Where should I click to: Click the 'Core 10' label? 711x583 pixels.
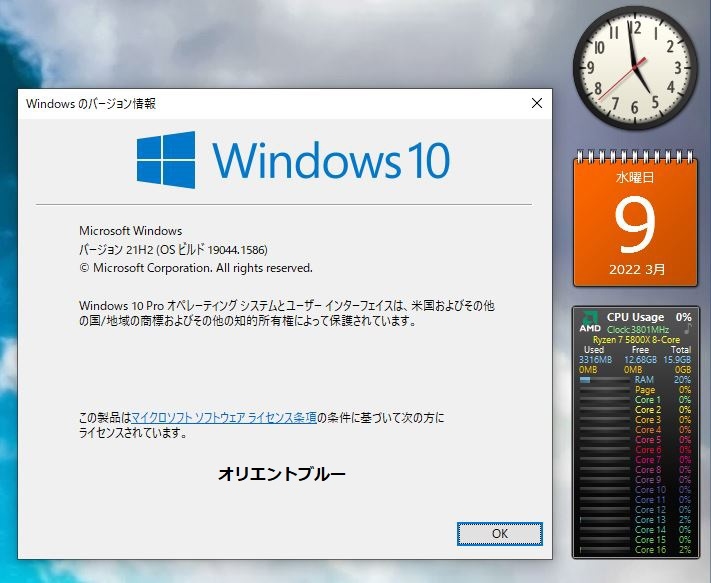650,490
